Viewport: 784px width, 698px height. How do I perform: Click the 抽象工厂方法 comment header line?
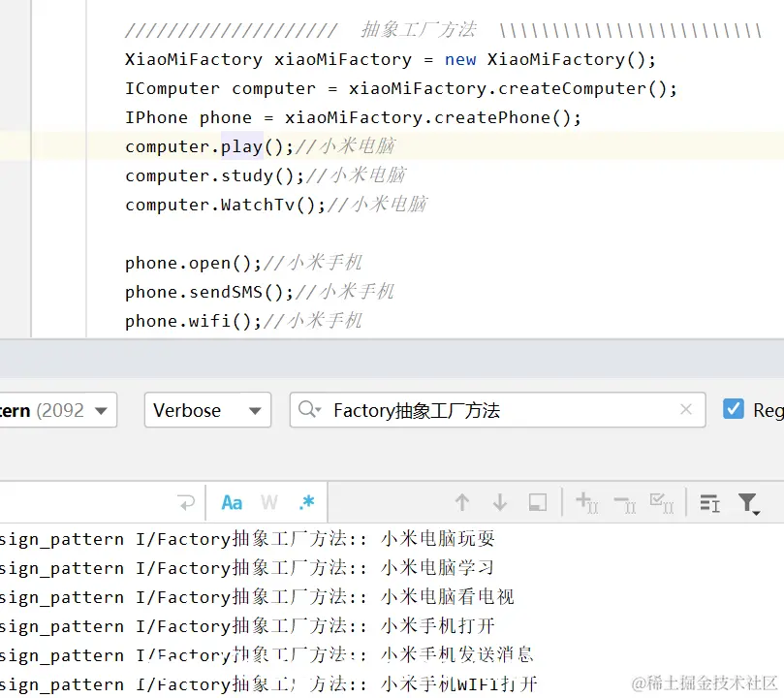[443, 30]
